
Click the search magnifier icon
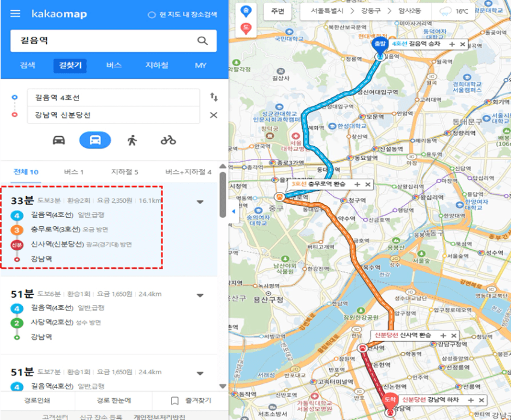click(202, 41)
